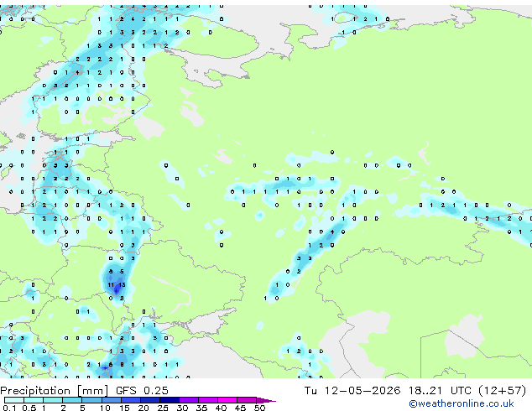Click the legend swatch between 5 and 10
Viewport: 532px width, 411px height.
[91, 400]
